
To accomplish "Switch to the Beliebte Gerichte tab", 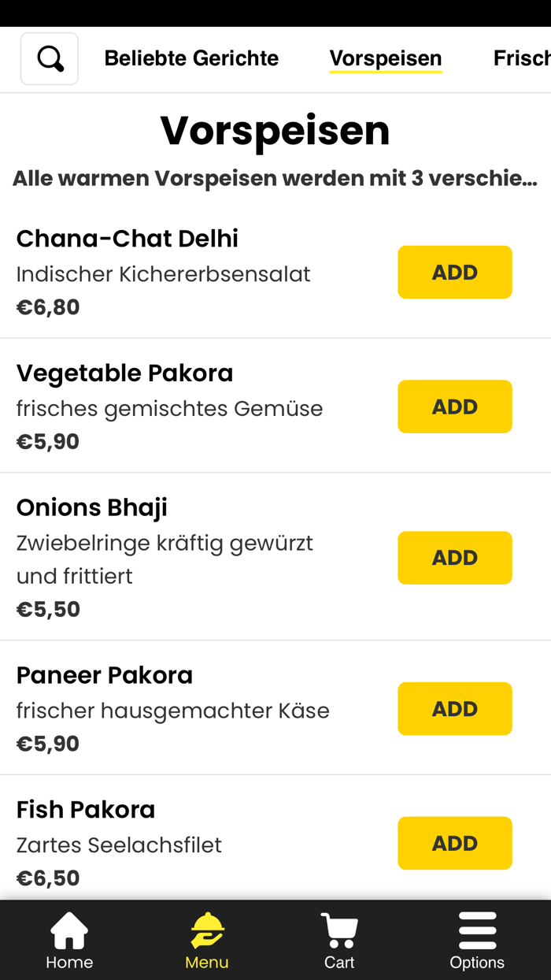I will click(x=191, y=58).
